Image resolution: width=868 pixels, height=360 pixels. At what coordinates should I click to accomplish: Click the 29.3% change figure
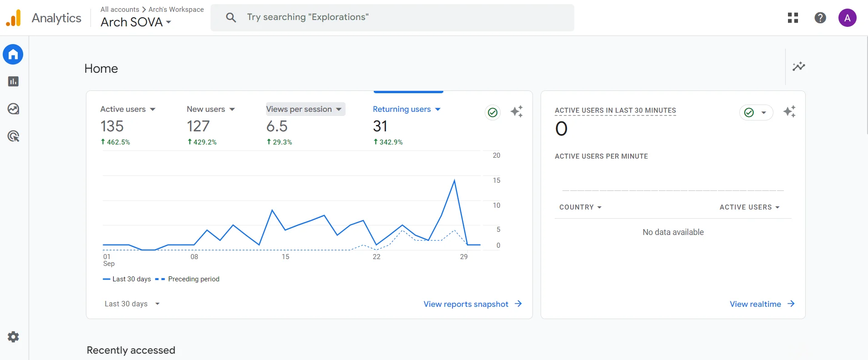(279, 142)
